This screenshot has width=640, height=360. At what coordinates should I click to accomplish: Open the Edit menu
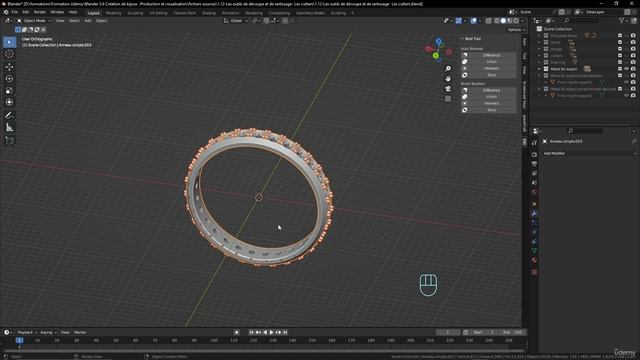(26, 12)
